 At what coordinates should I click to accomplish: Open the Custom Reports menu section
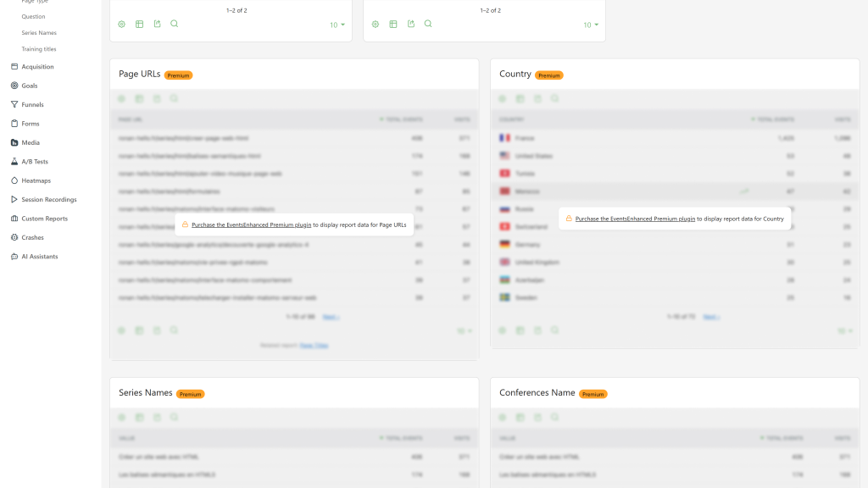(44, 219)
